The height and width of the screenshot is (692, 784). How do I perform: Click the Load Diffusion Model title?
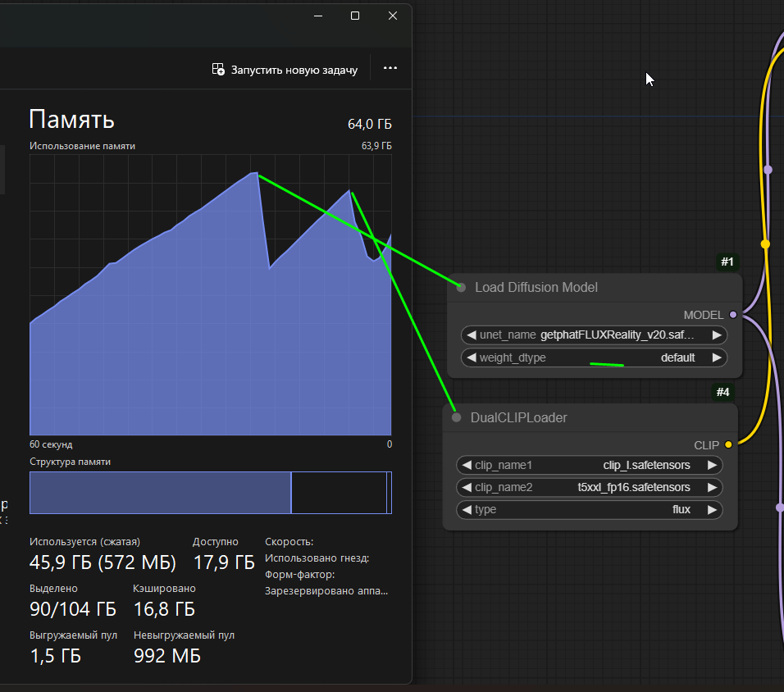(536, 288)
